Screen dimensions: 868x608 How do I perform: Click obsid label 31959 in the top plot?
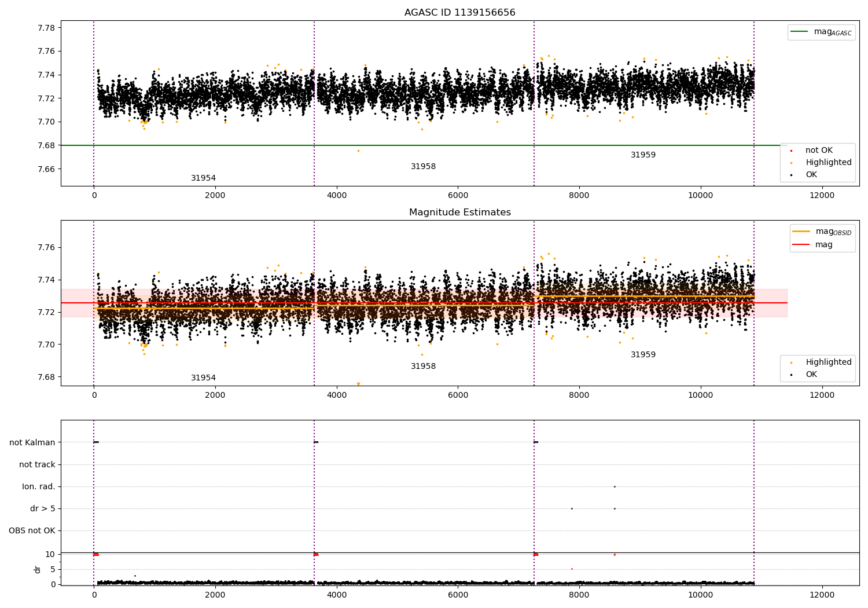(x=643, y=155)
